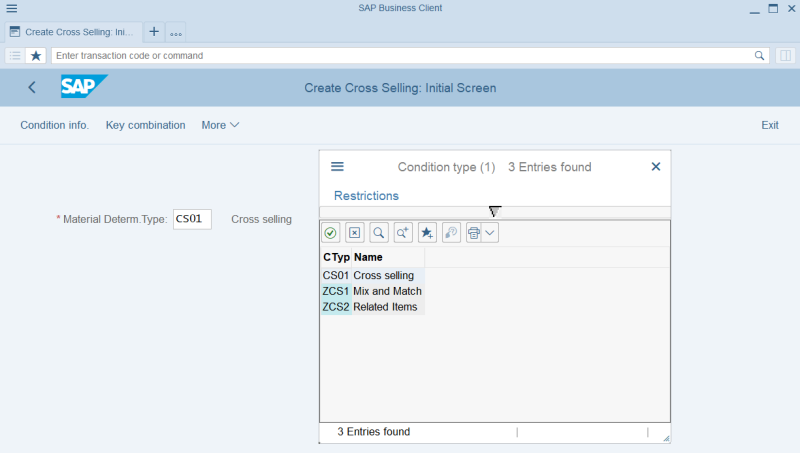The width and height of the screenshot is (800, 453).
Task: Switch to the Restrictions tab
Action: [x=366, y=196]
